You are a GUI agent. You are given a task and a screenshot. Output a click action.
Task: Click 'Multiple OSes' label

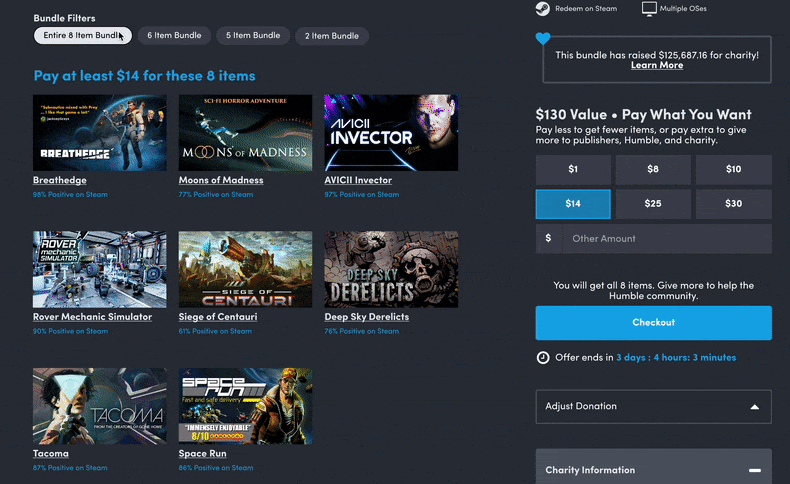pyautogui.click(x=683, y=9)
